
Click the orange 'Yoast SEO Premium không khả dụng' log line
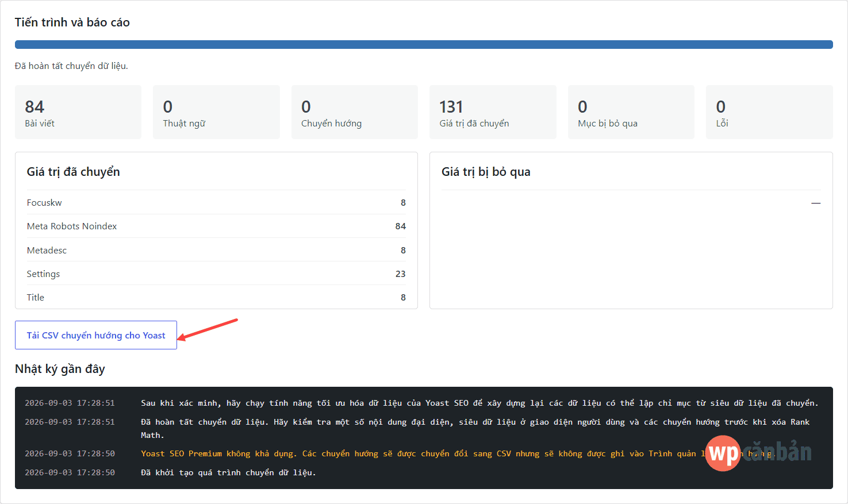click(x=424, y=453)
